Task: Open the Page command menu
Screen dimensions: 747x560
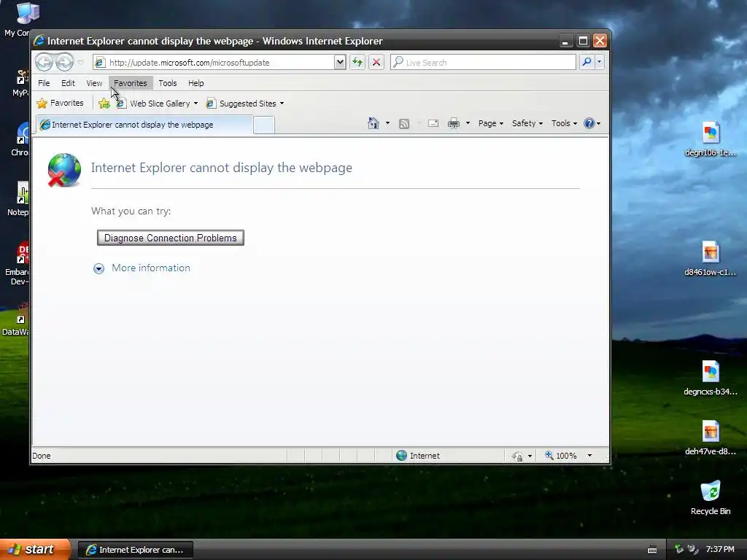Action: click(491, 123)
